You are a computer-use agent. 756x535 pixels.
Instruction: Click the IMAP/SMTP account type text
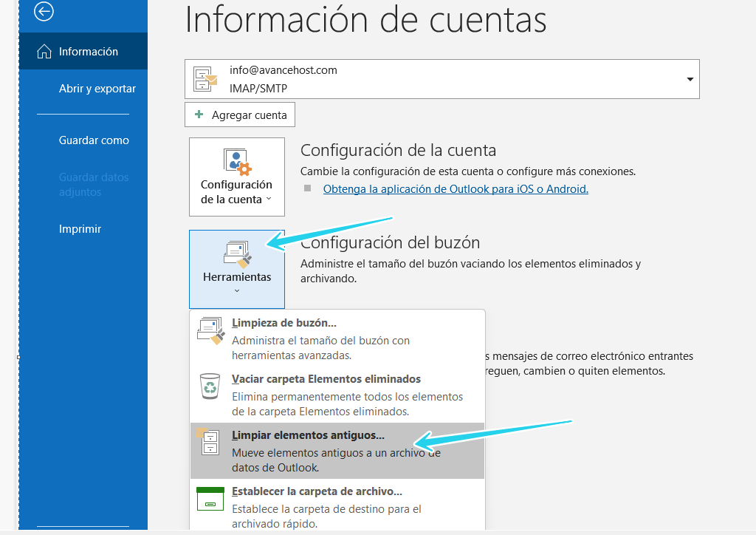click(x=258, y=88)
